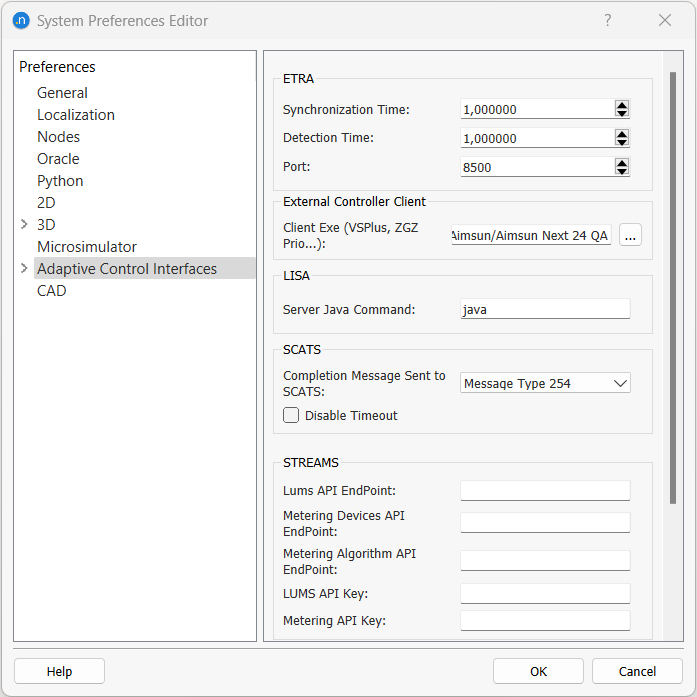This screenshot has height=697, width=697.
Task: Increase ETRA Port value with up arrow
Action: tap(621, 163)
